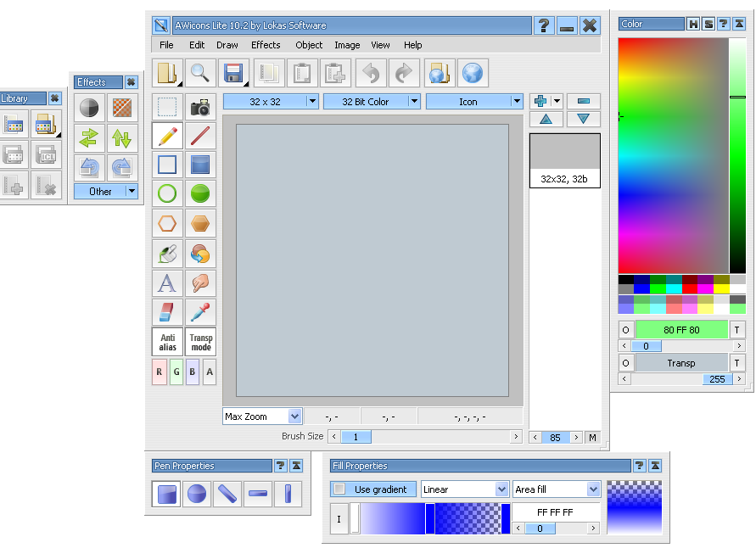Select the Eraser tool
Image resolution: width=756 pixels, height=548 pixels.
pos(167,312)
